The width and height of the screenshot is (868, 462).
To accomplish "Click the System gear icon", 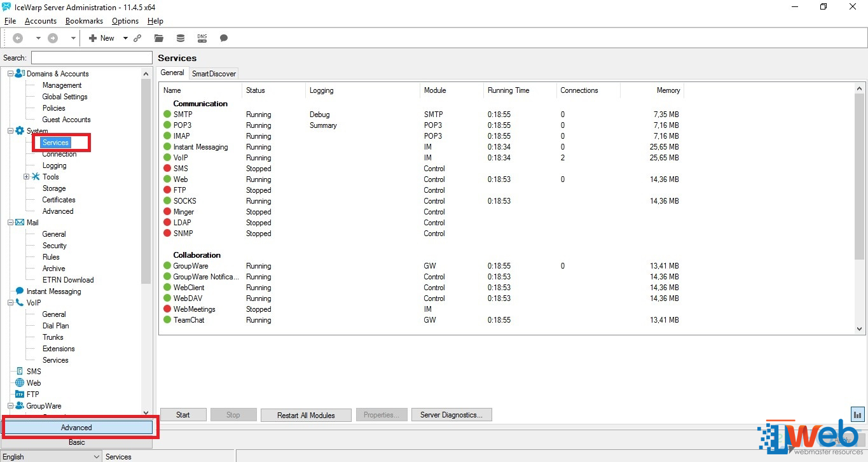I will [x=20, y=130].
